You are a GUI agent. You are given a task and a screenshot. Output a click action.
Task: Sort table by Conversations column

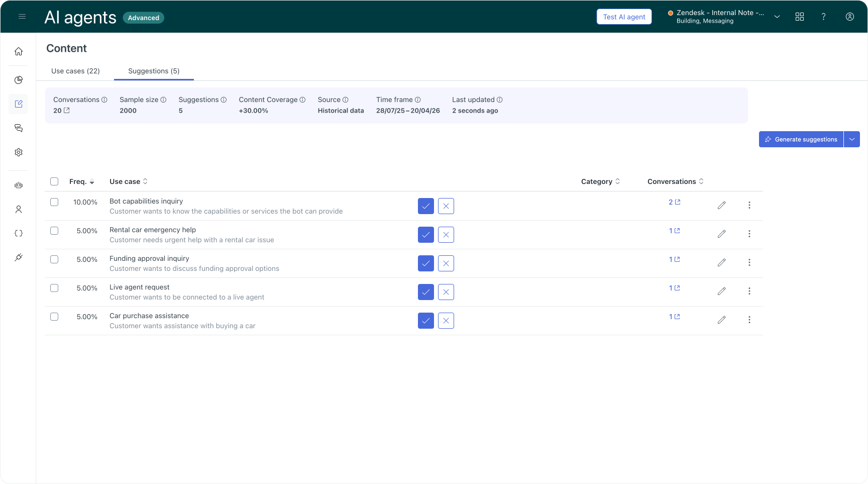tap(676, 181)
